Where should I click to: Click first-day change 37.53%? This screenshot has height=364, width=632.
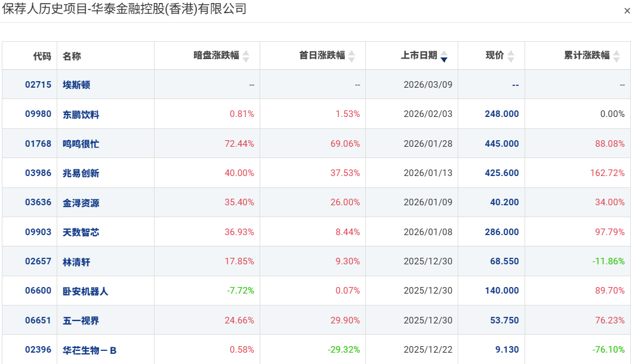tap(345, 173)
